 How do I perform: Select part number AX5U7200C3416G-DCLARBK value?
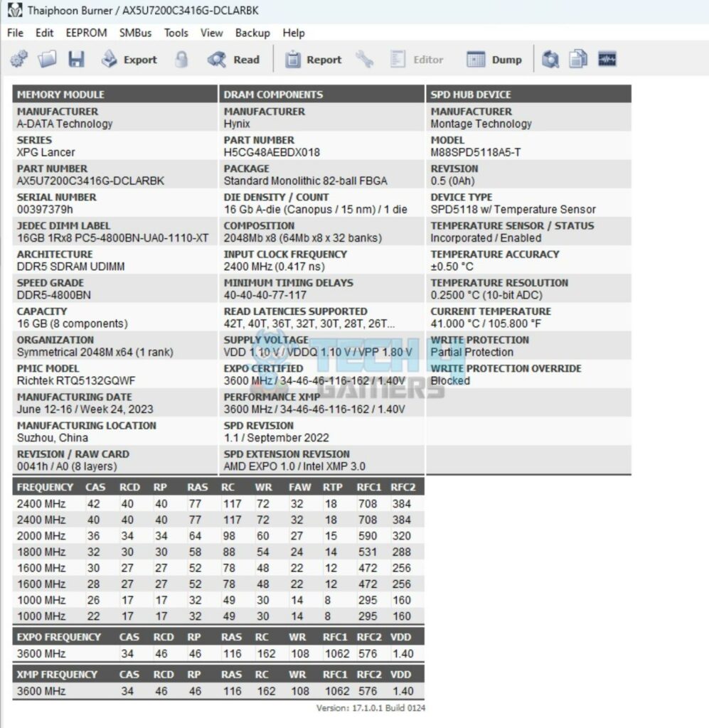(90, 181)
